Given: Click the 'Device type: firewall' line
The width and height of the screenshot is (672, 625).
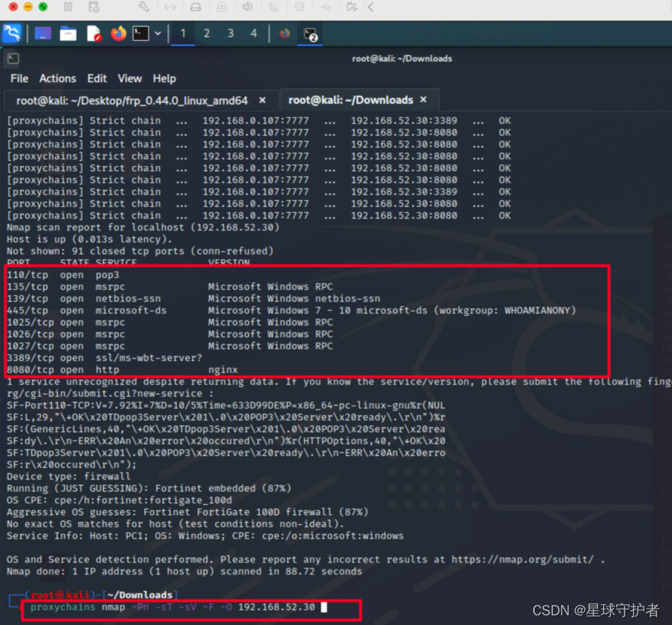Looking at the screenshot, I should pyautogui.click(x=68, y=477).
